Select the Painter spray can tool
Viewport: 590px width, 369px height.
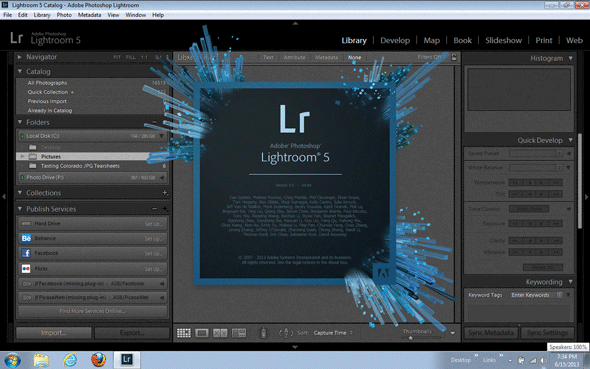click(x=263, y=333)
